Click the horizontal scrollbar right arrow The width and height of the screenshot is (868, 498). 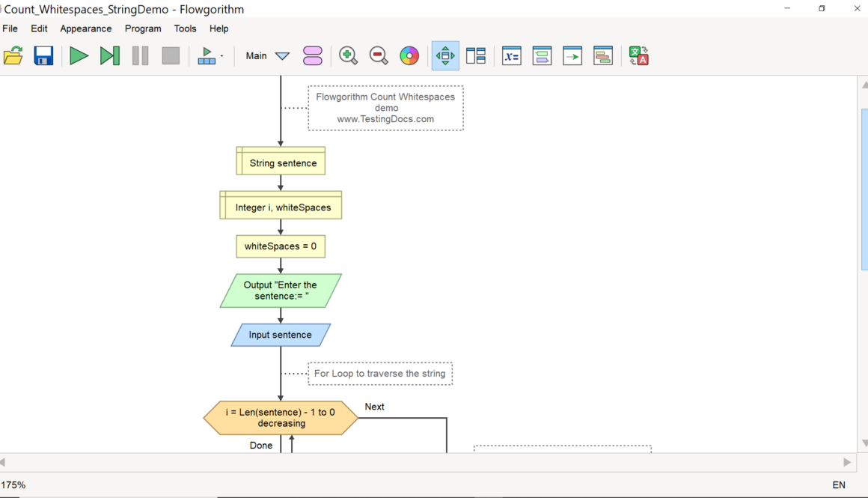(848, 462)
